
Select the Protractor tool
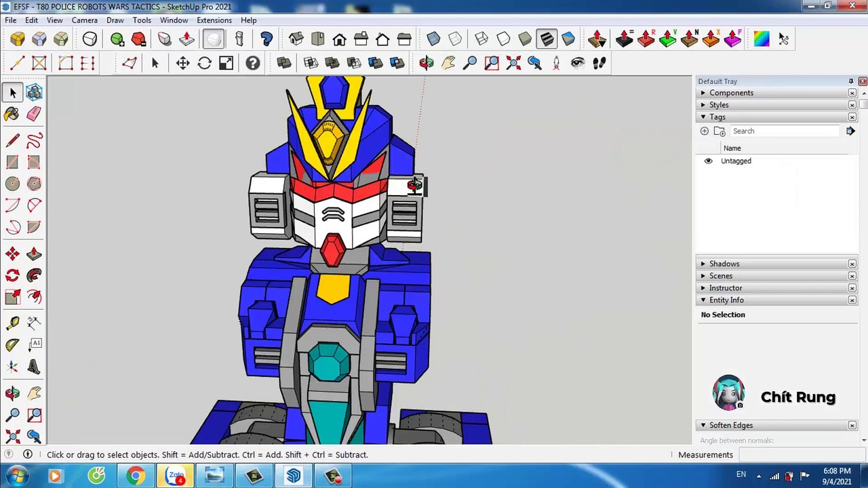click(x=12, y=345)
